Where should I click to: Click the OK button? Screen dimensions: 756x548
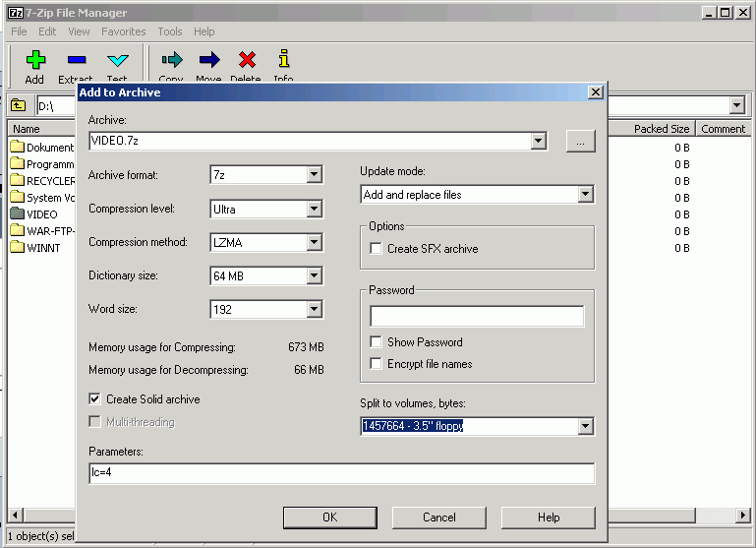pos(330,518)
